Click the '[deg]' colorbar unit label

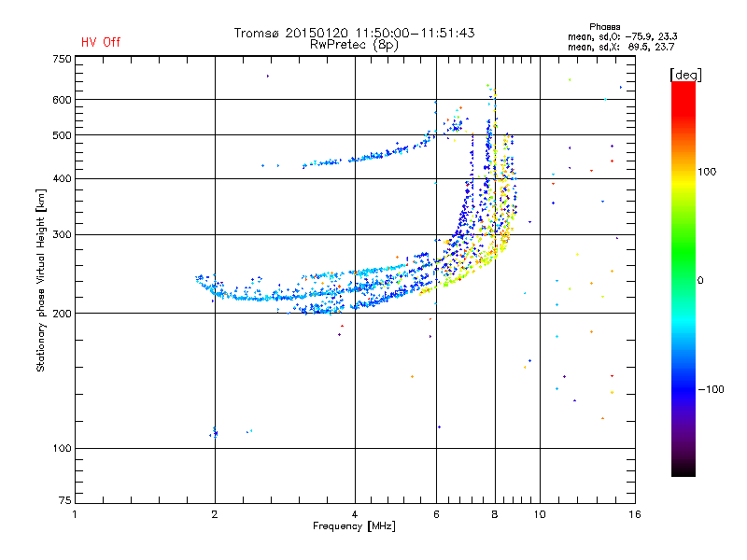[x=685, y=75]
